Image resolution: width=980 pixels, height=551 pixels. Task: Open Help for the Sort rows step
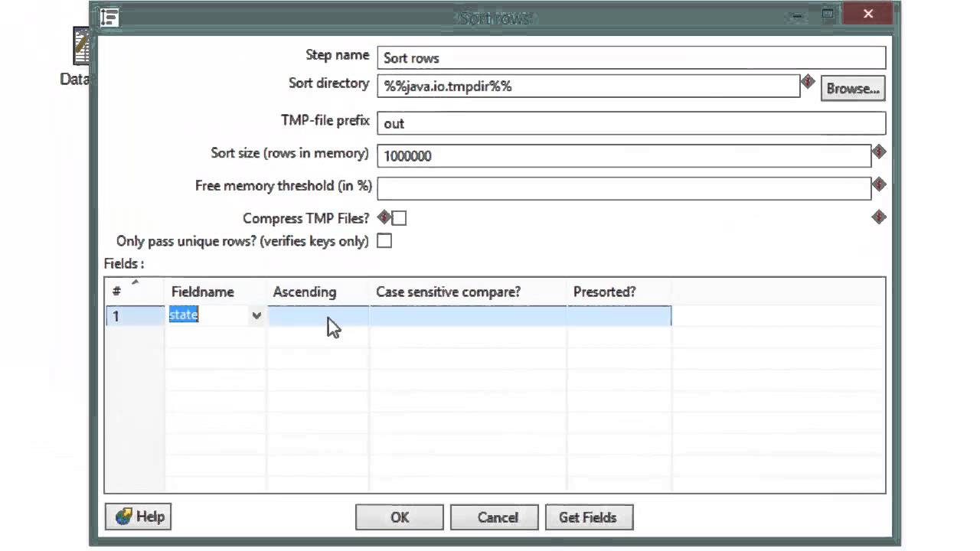coord(139,517)
